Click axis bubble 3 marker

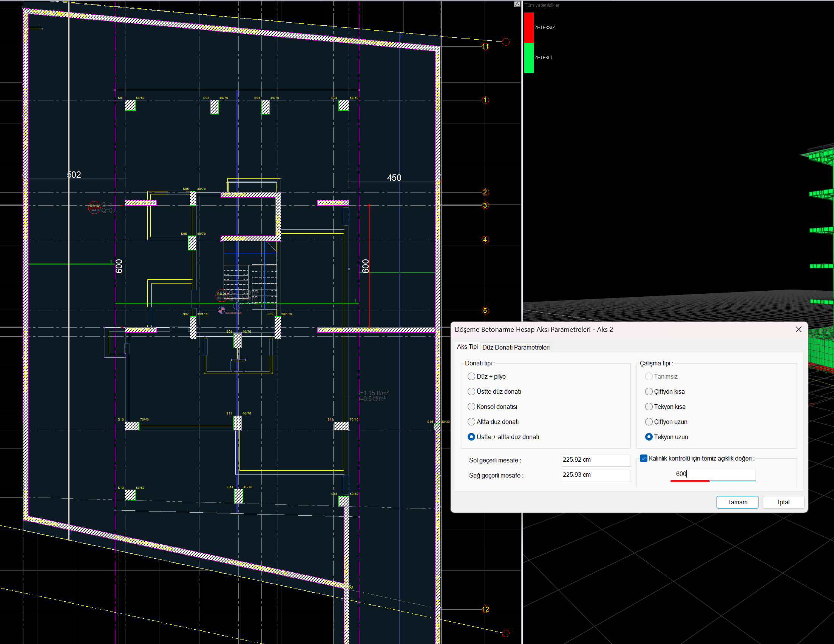485,205
